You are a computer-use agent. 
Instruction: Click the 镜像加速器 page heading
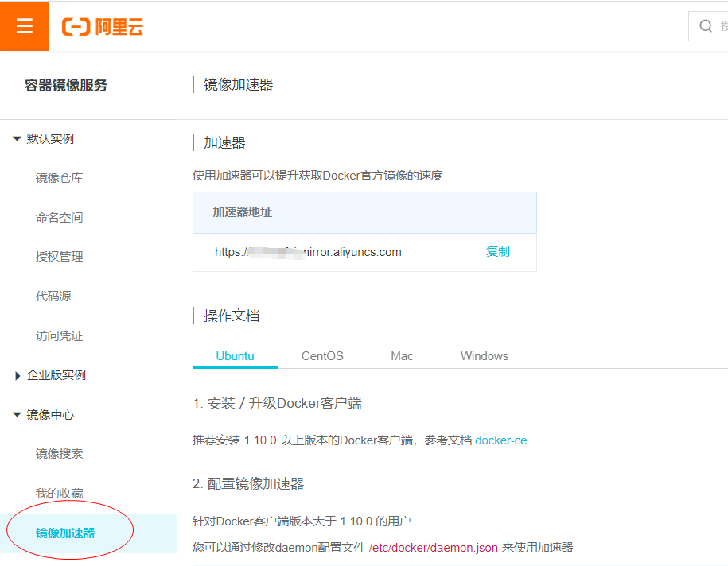[x=239, y=85]
